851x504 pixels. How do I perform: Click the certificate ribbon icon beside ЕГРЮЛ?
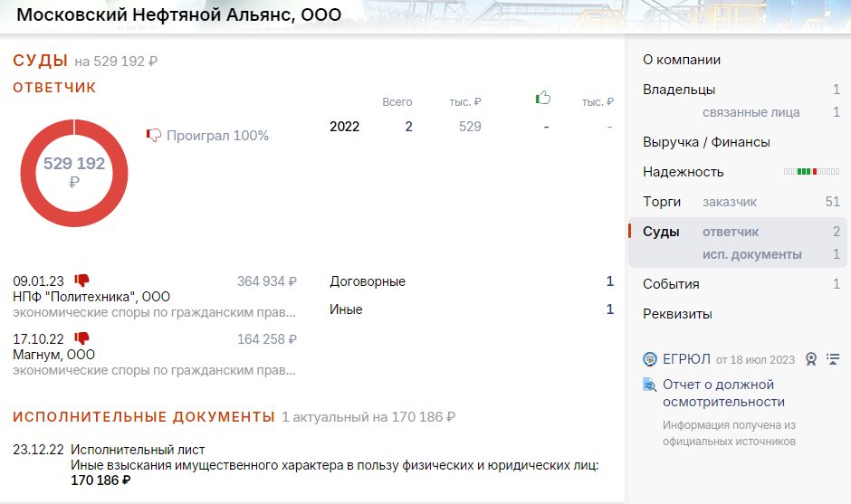(811, 359)
